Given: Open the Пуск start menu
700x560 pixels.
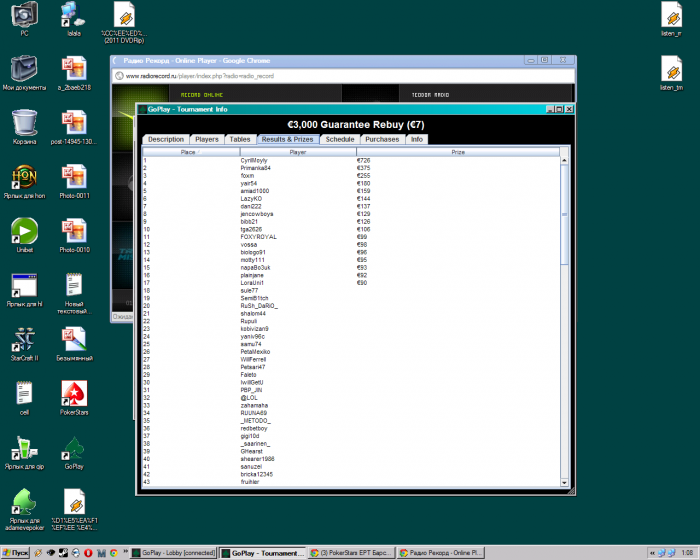Looking at the screenshot, I should click(15, 553).
